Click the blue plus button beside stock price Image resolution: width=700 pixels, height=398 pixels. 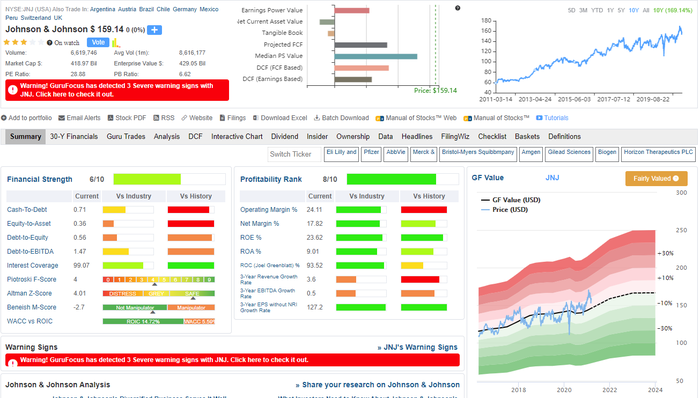point(154,30)
